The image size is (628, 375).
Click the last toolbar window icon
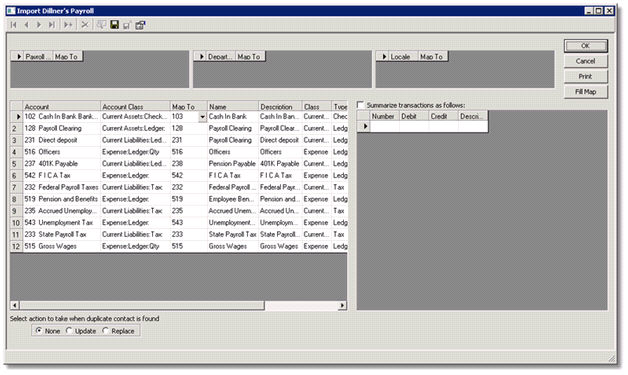click(x=140, y=25)
